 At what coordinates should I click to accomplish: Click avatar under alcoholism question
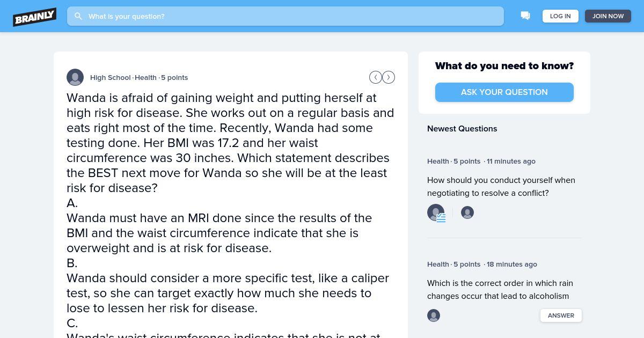point(434,315)
